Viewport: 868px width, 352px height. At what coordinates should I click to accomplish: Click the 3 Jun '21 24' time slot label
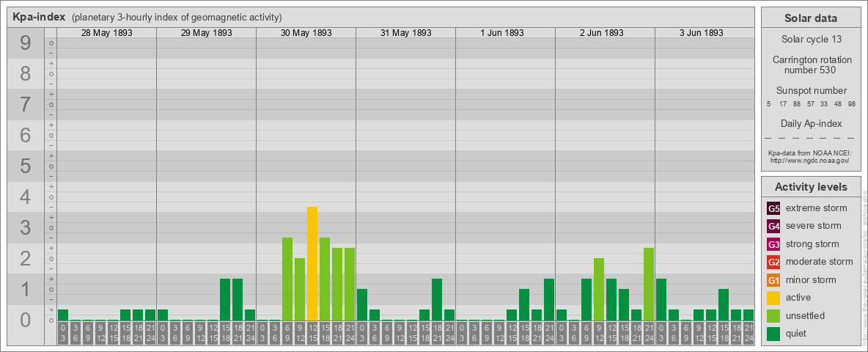tap(749, 333)
